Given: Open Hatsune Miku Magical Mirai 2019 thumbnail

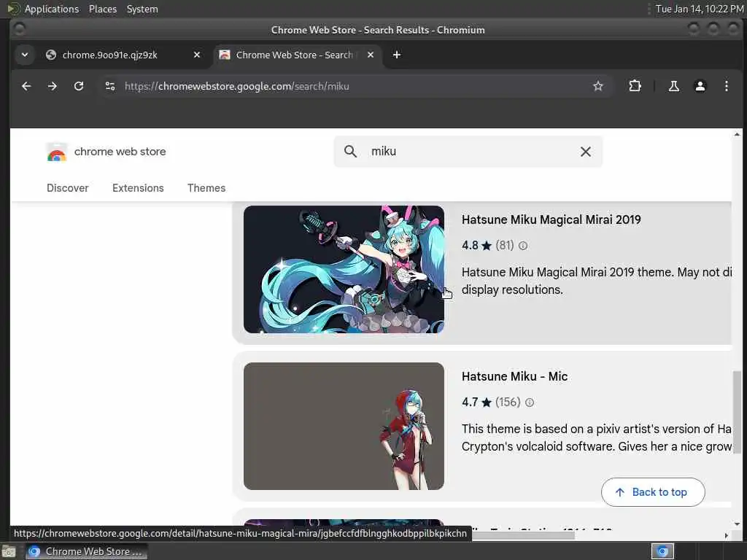Looking at the screenshot, I should [x=344, y=269].
